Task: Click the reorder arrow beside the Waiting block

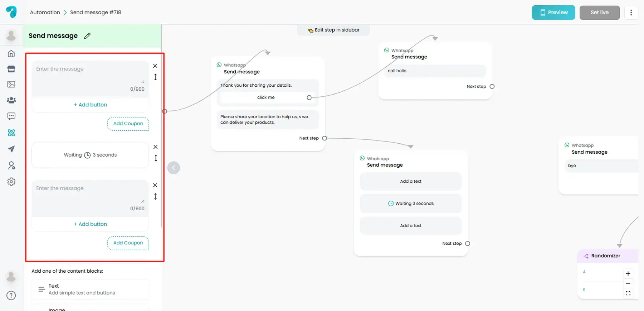Action: [x=156, y=158]
